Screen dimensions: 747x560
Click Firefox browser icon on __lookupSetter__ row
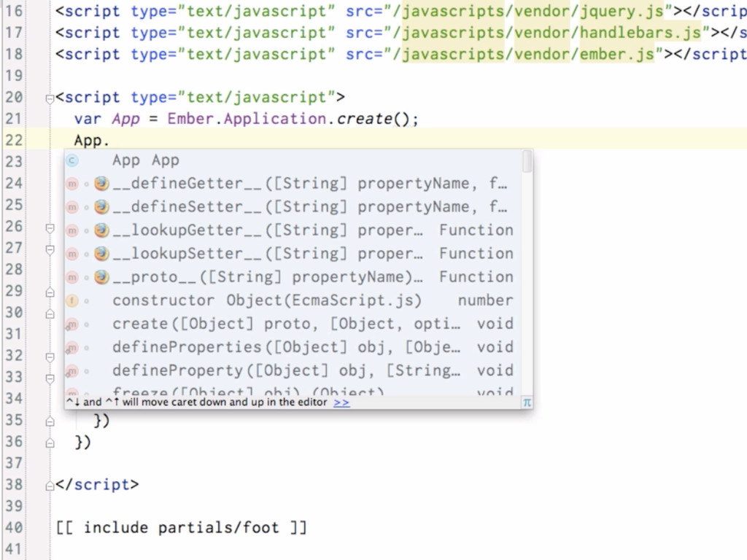101,253
